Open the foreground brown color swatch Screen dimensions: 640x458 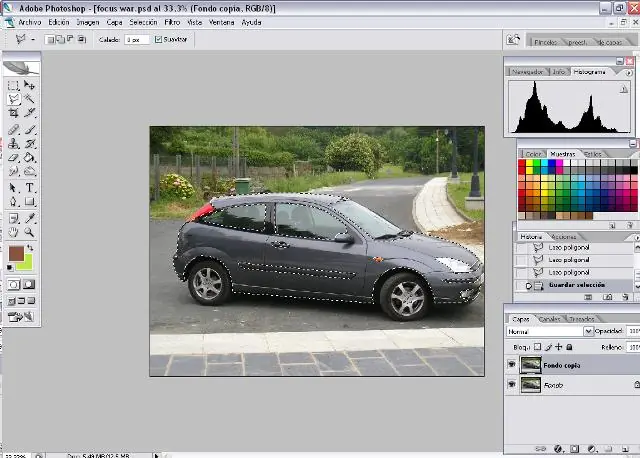pos(16,253)
